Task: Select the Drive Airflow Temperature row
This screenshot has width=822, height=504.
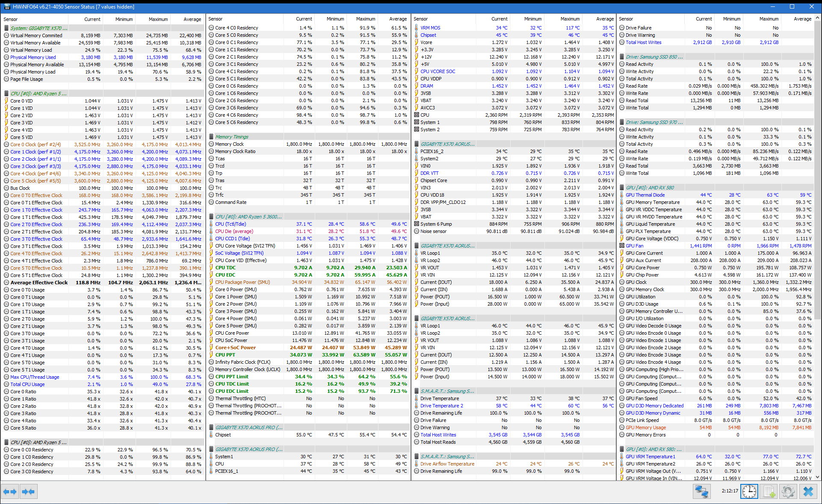Action: (x=514, y=464)
